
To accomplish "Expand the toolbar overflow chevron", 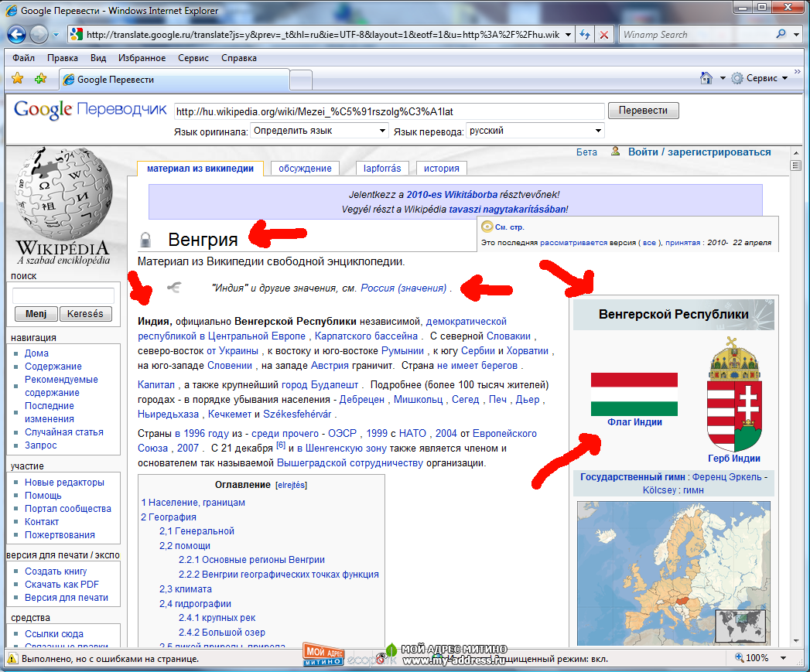I will (798, 71).
